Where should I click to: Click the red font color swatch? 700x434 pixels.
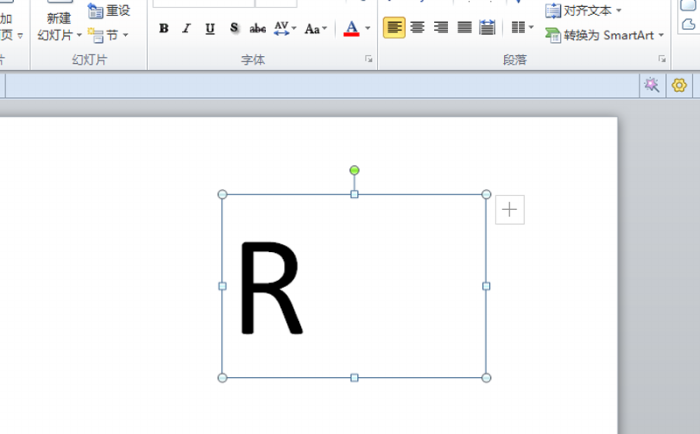351,28
